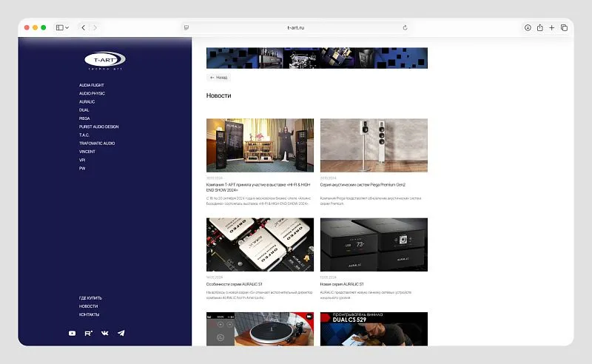Open the PIEGA brand page

(84, 118)
